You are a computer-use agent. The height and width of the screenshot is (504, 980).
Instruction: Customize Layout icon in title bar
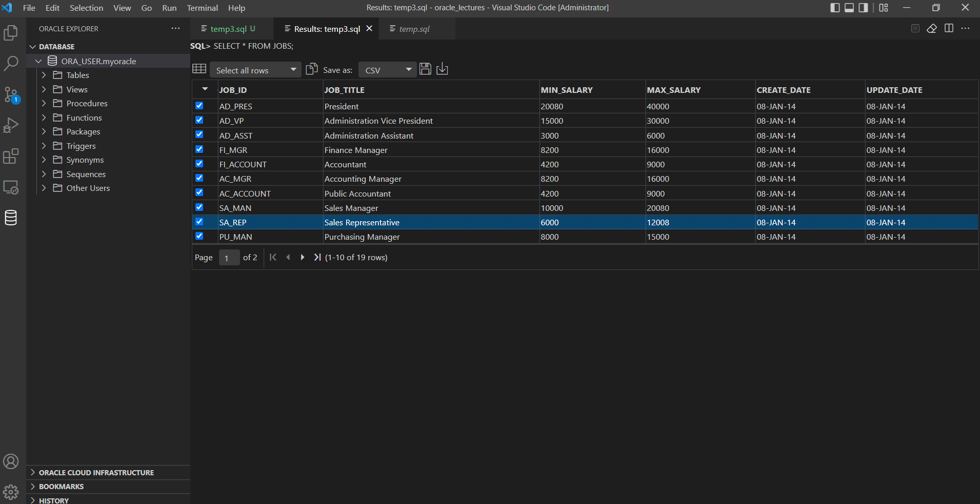pos(884,8)
